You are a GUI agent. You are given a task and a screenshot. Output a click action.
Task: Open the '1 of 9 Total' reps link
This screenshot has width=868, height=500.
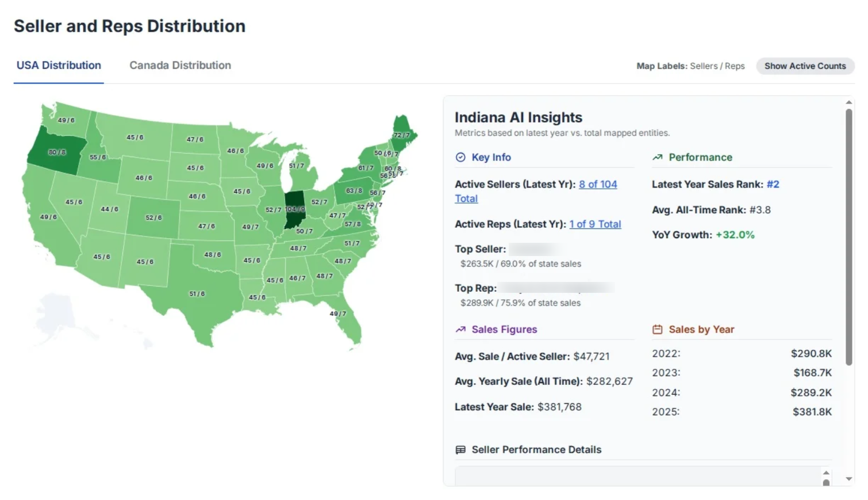coord(595,224)
